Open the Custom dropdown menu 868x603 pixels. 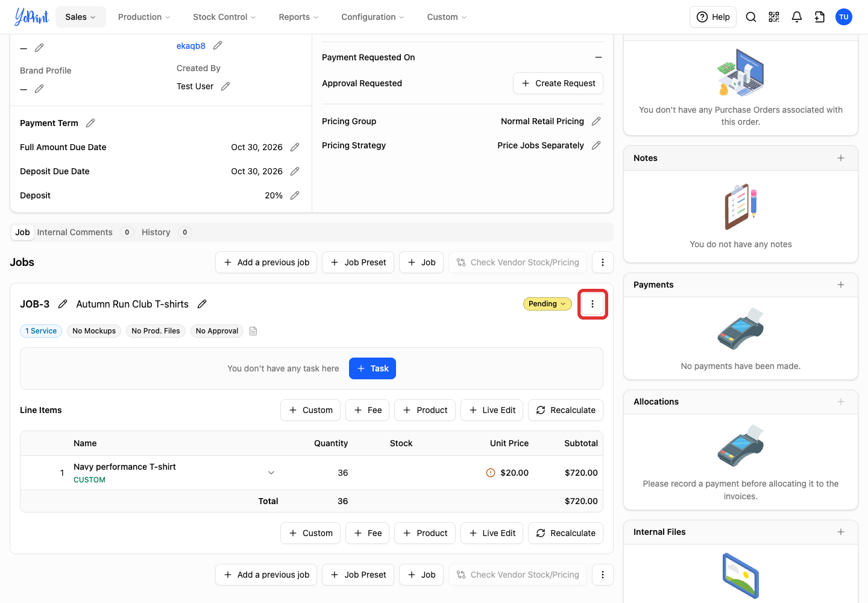coord(447,17)
